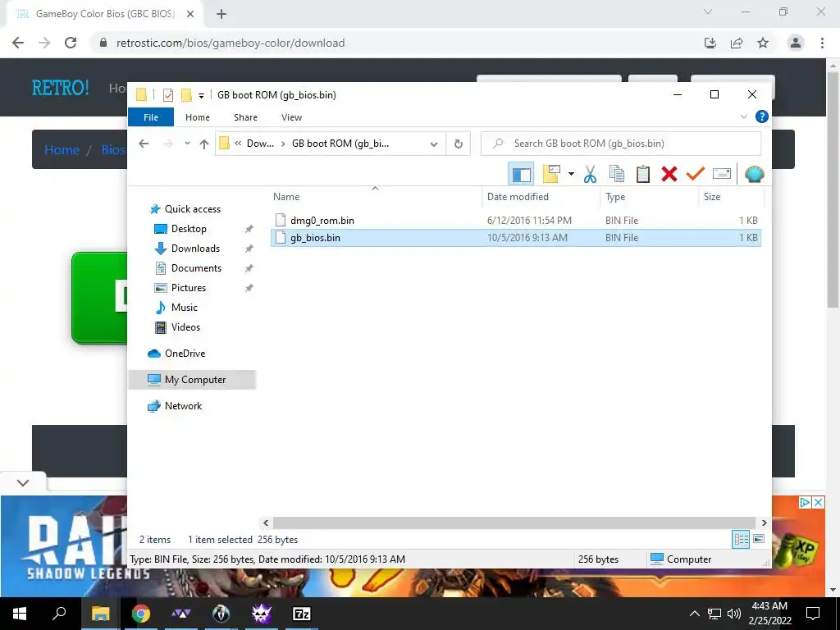This screenshot has height=630, width=840.
Task: Open Chrome three-dot menu
Action: point(822,43)
